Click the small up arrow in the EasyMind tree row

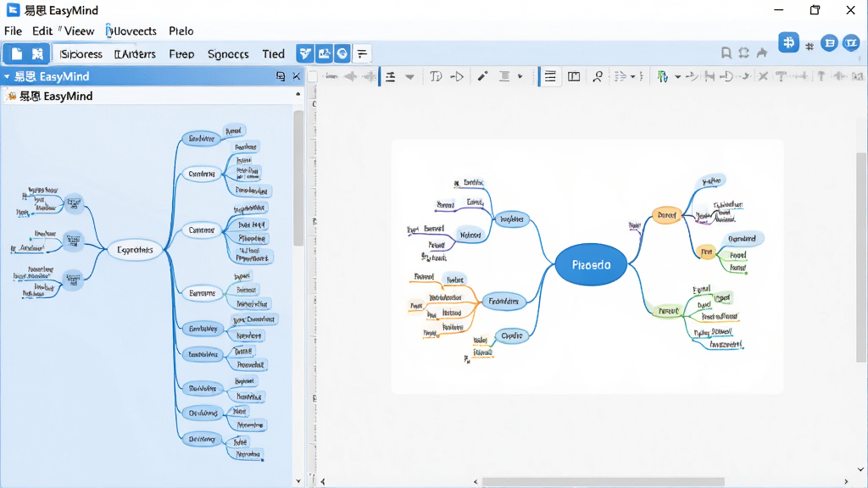coord(298,95)
